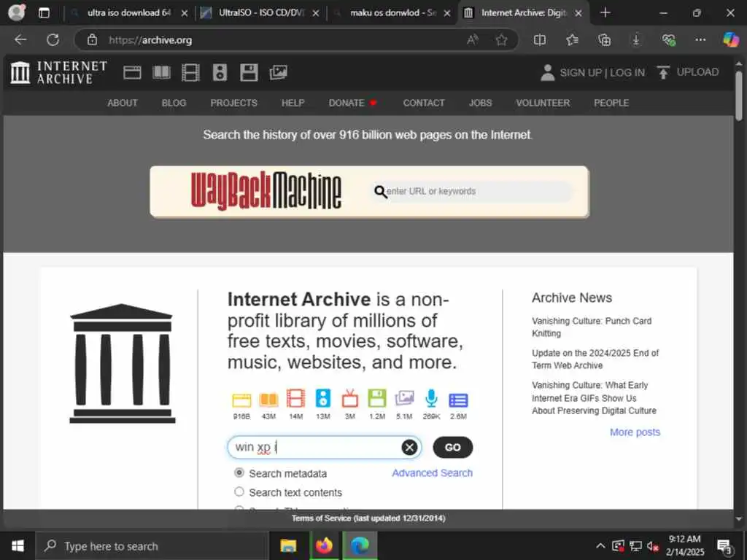The height and width of the screenshot is (560, 747).
Task: Open the Copilot icon in Edge
Action: [731, 40]
